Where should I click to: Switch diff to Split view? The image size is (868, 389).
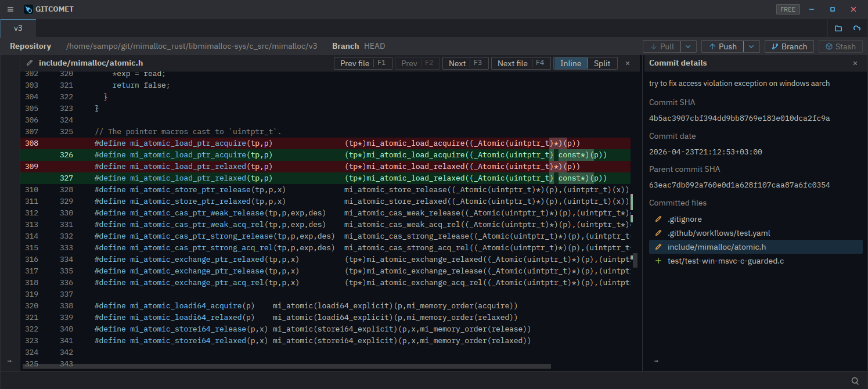tap(602, 63)
